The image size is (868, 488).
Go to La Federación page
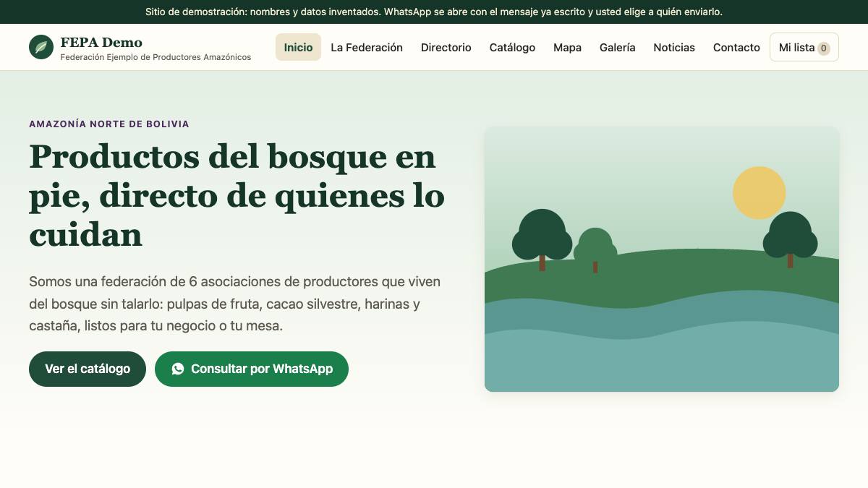tap(367, 47)
